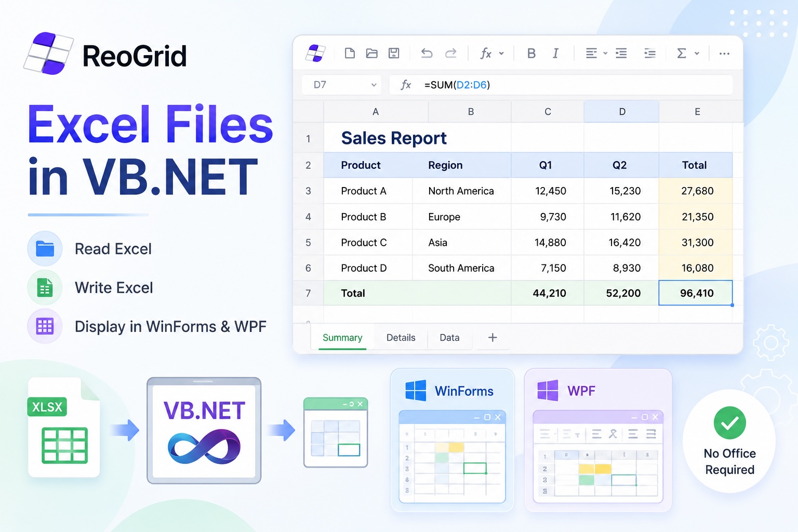Undo the last action
Image resolution: width=798 pixels, height=532 pixels.
coord(427,53)
